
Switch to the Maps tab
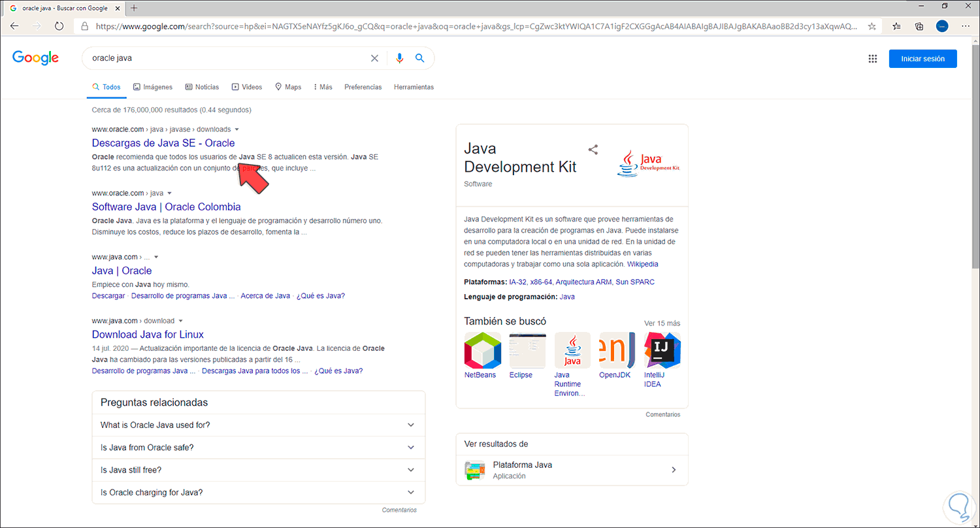pyautogui.click(x=288, y=87)
